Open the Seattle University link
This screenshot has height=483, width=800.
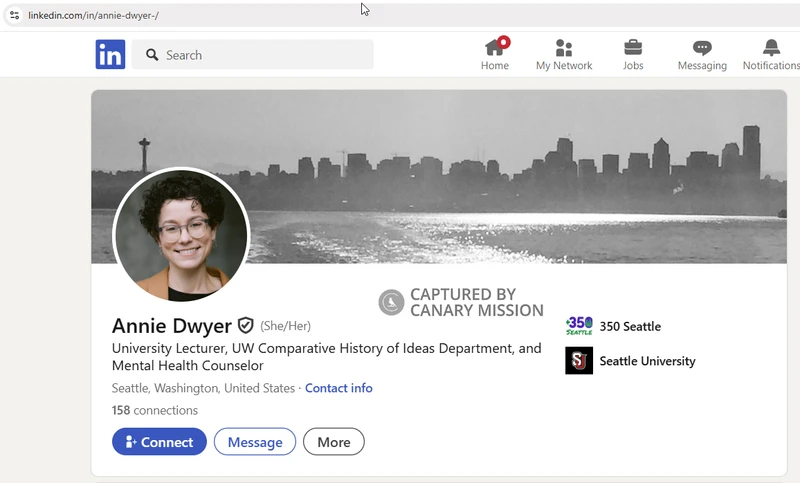point(647,361)
